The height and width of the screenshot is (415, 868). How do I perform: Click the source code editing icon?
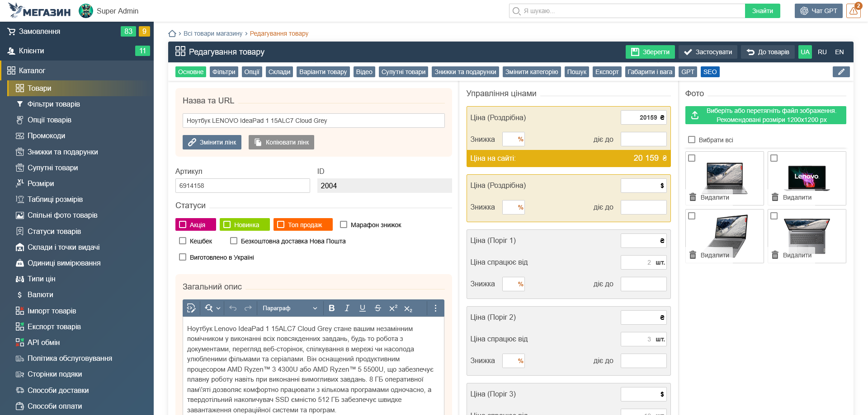coord(191,308)
